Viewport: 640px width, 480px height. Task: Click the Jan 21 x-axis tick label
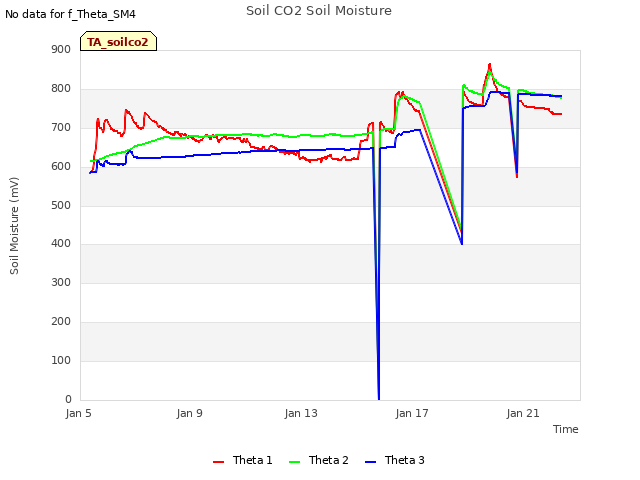523,413
